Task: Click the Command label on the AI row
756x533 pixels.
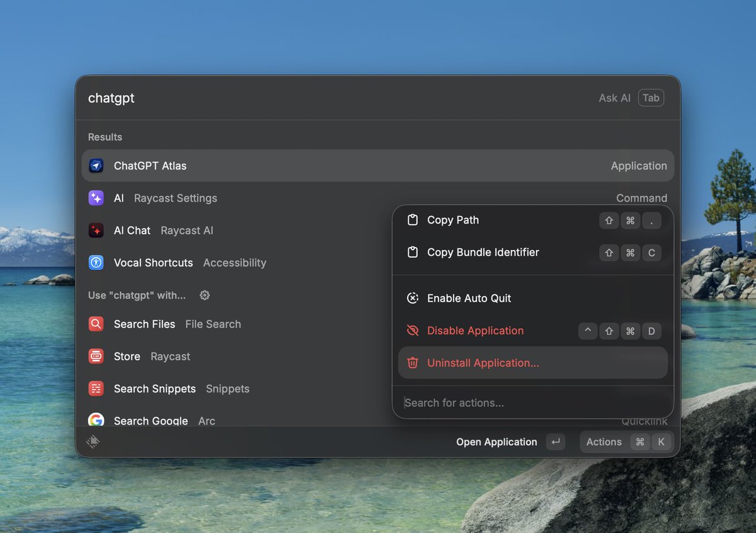Action: 641,198
